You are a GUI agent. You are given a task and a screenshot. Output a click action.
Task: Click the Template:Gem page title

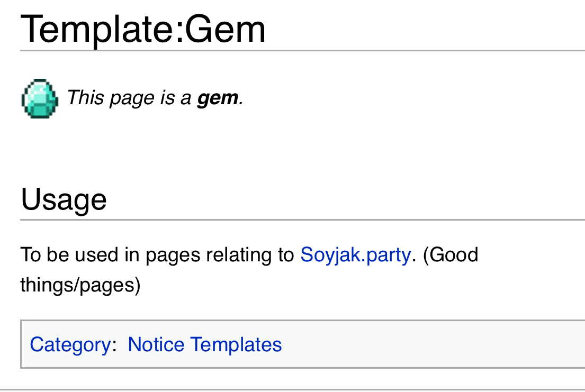[143, 29]
